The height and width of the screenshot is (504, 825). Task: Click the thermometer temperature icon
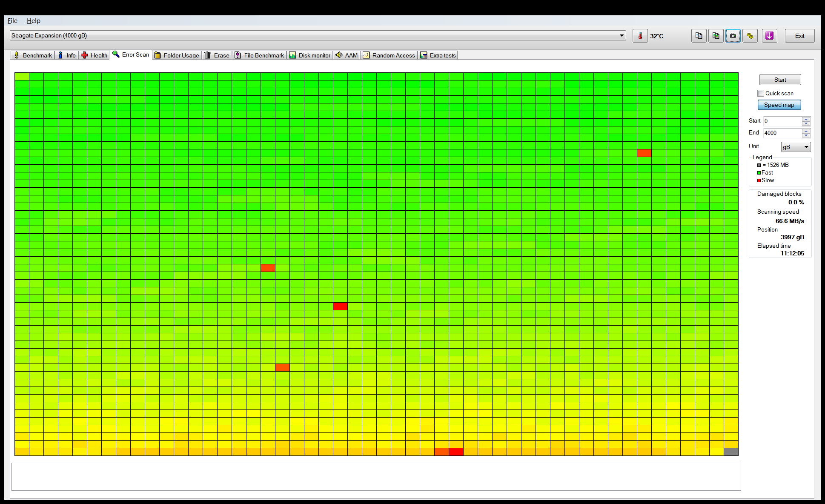(x=640, y=36)
